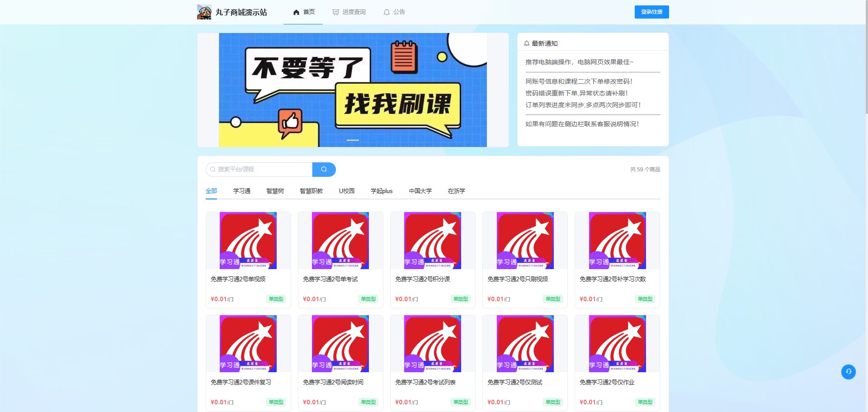Open the 免费学习通2号课件复习 product image
Viewport: 868px width, 412px height.
click(x=248, y=344)
